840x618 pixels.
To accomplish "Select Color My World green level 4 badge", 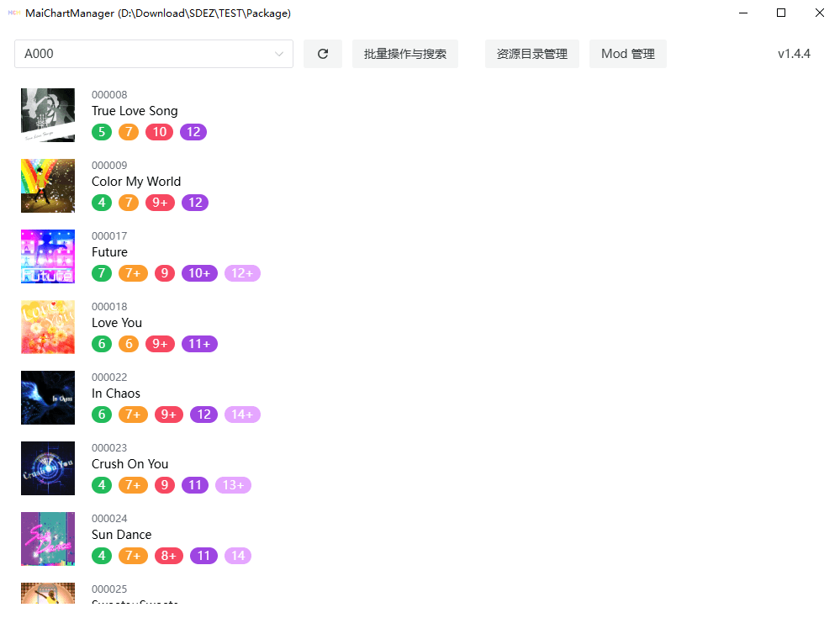I will pyautogui.click(x=102, y=203).
